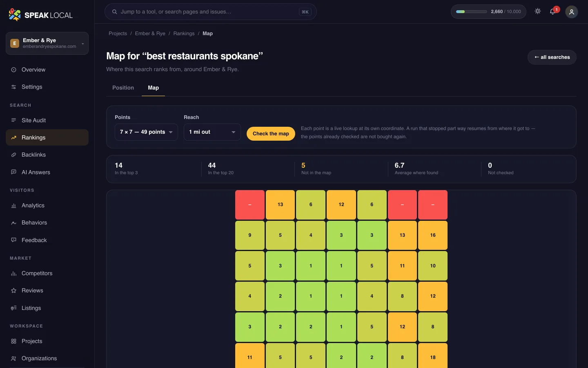Viewport: 588px width, 368px height.
Task: Open the user profile avatar menu
Action: click(572, 12)
